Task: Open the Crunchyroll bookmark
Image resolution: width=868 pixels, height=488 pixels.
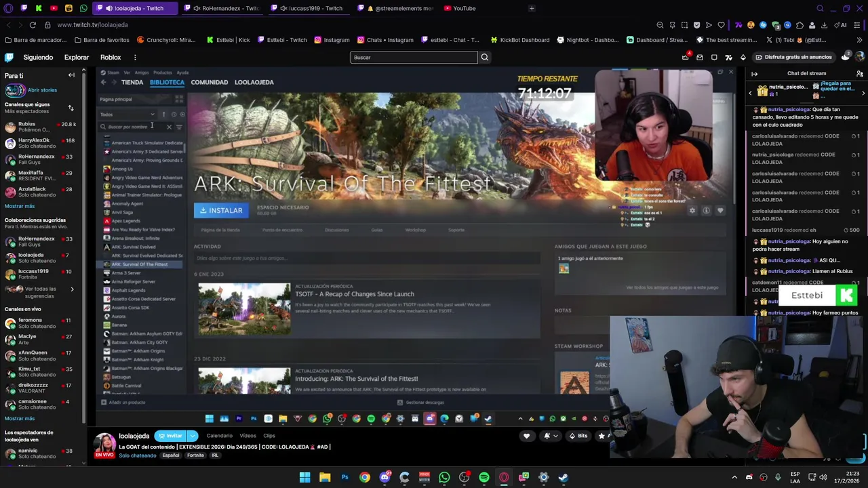Action: click(x=166, y=40)
